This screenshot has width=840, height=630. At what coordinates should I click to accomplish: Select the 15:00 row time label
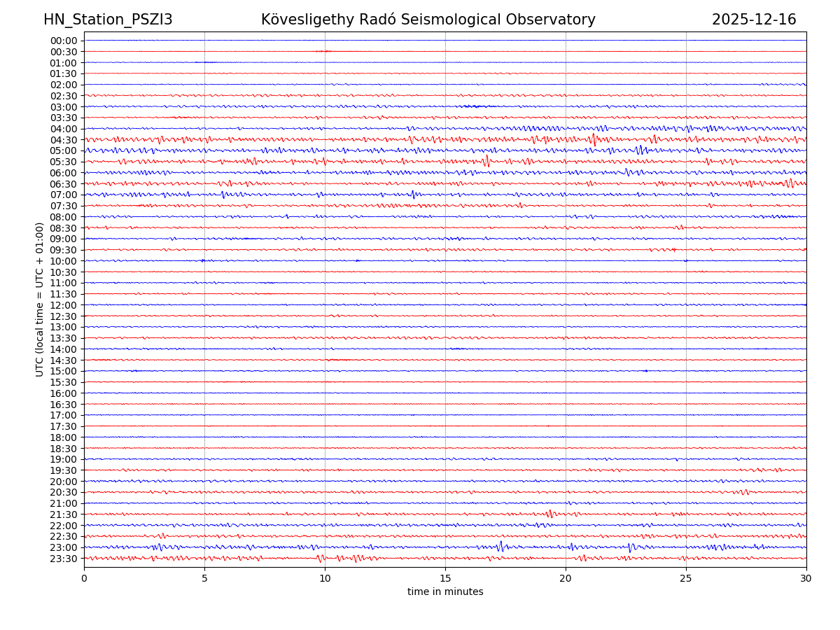64,371
